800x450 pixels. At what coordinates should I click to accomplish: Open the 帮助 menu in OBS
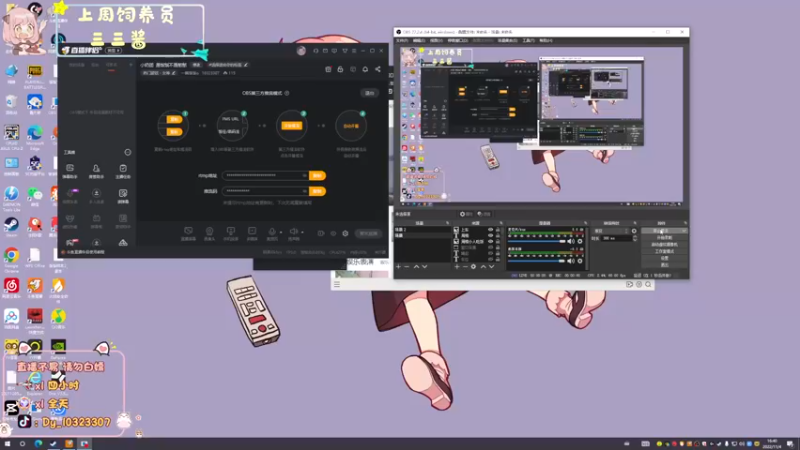tap(545, 40)
